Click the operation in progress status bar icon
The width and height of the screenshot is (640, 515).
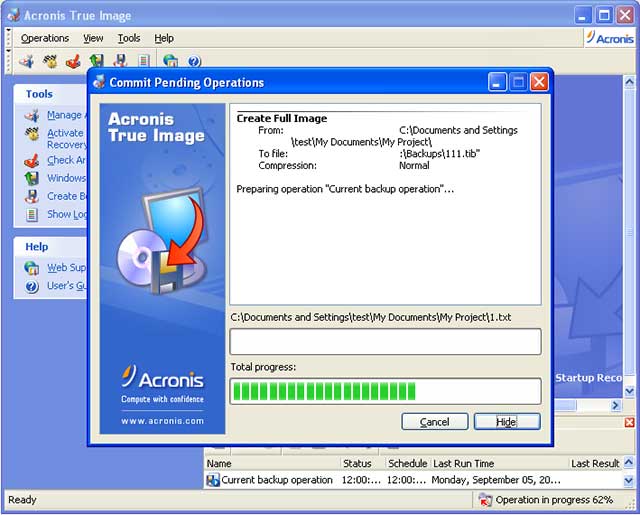coord(485,500)
